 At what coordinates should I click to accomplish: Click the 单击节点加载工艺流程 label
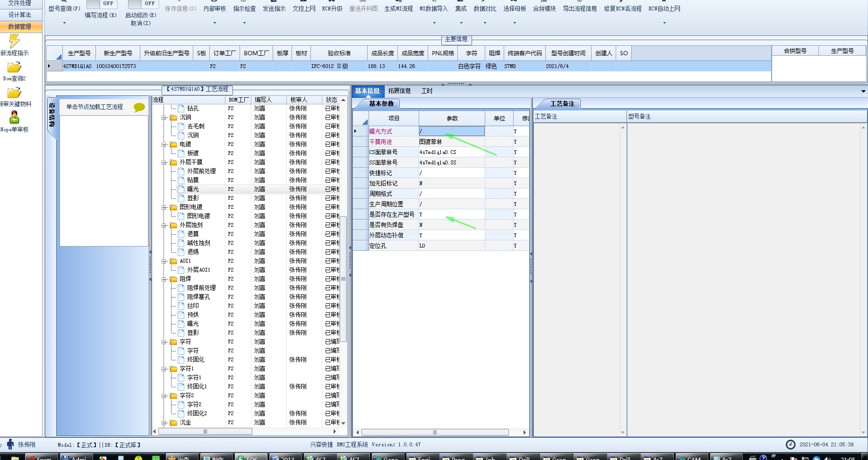pyautogui.click(x=95, y=107)
